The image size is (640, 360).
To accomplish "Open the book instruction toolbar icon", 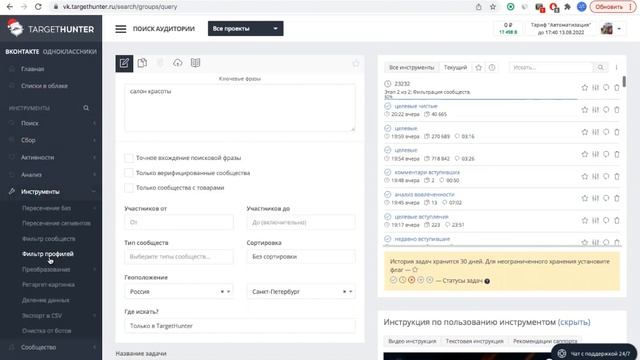I will pos(196,63).
